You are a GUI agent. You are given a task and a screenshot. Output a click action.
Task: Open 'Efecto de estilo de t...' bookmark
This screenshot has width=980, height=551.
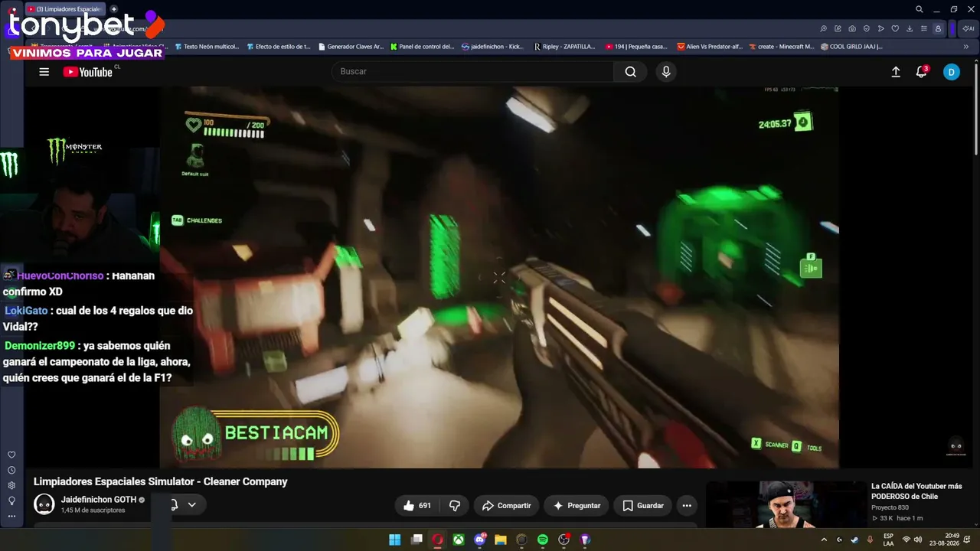coord(279,47)
